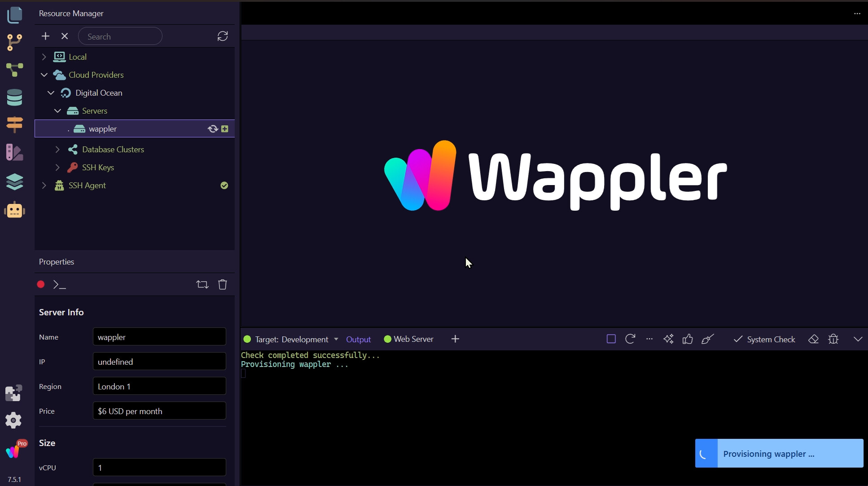Image resolution: width=868 pixels, height=486 pixels.
Task: Click the Search field in Resource Manager
Action: (x=120, y=36)
